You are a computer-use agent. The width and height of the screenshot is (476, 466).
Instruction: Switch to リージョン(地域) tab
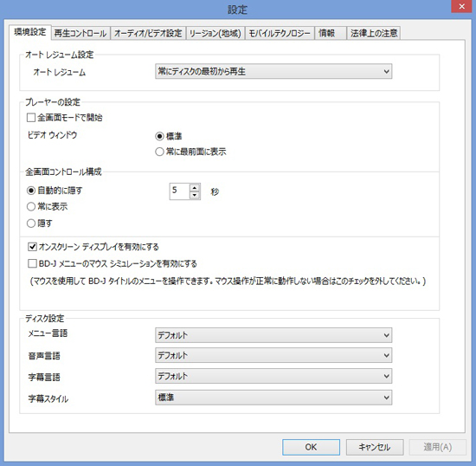pyautogui.click(x=215, y=33)
